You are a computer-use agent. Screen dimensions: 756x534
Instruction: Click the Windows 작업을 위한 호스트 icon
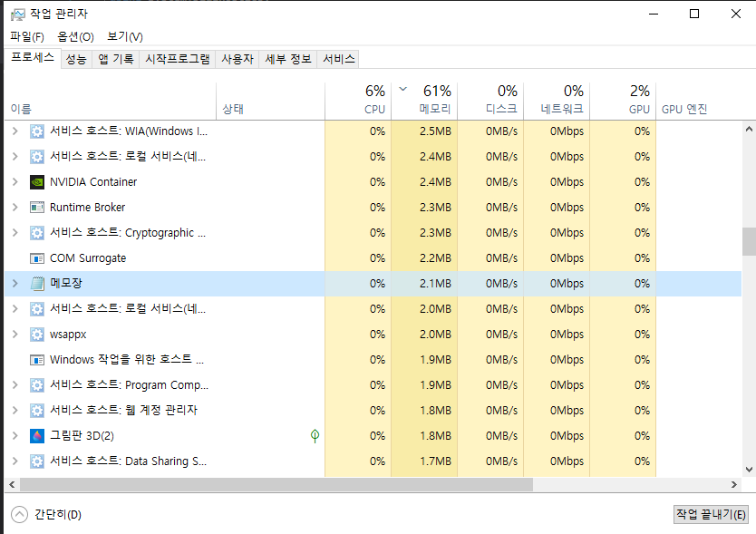[x=37, y=360]
